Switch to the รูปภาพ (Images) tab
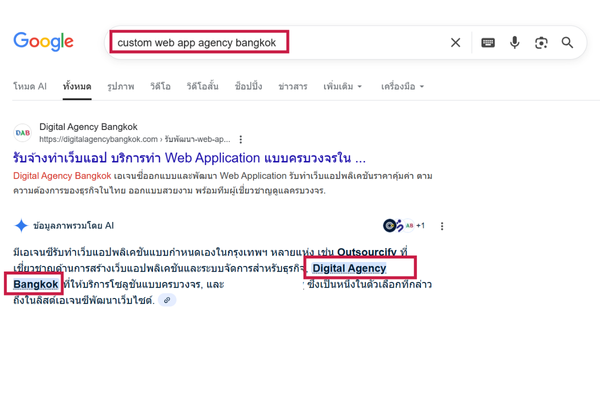 [120, 87]
